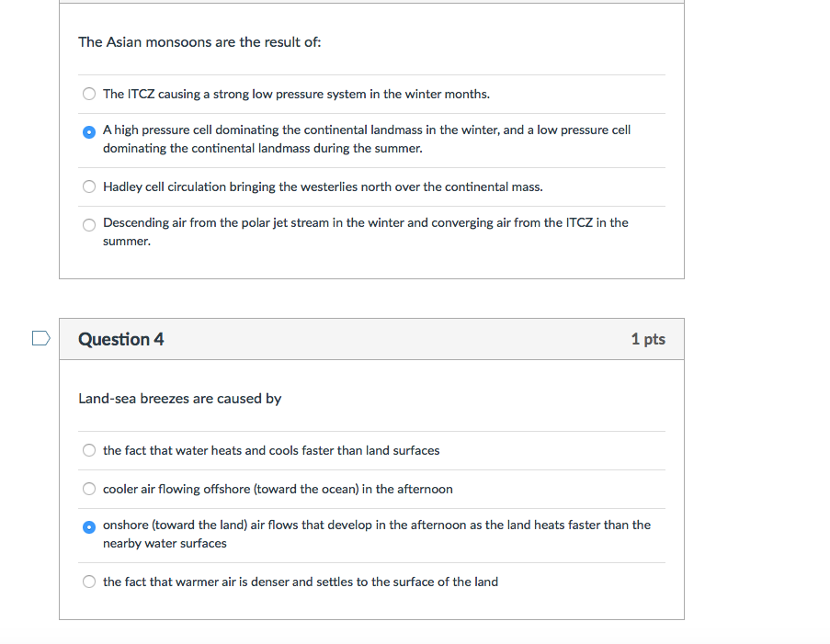
Task: Flag Question 4 using the bookmark marker
Action: [40, 338]
